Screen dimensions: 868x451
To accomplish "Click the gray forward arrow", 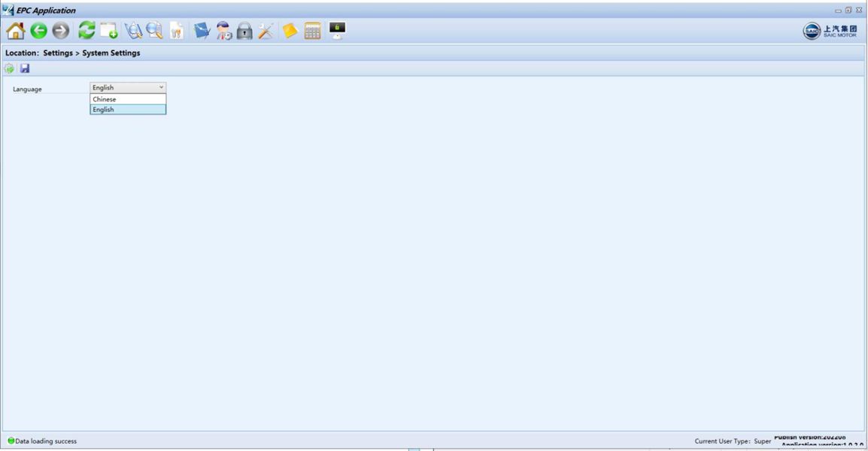I will point(61,31).
